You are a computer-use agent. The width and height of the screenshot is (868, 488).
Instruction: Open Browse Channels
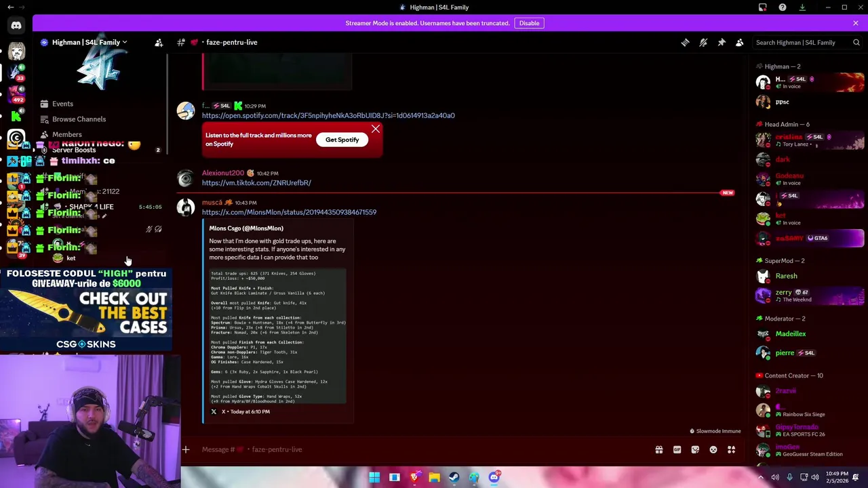[79, 119]
